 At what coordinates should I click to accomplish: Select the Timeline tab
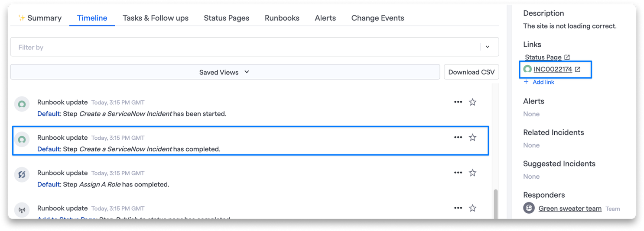(92, 18)
